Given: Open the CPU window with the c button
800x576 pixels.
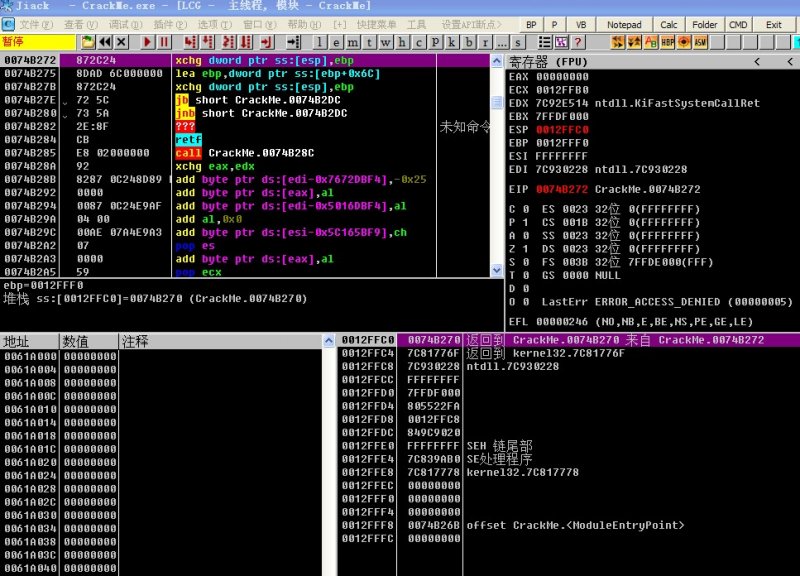Looking at the screenshot, I should (419, 42).
